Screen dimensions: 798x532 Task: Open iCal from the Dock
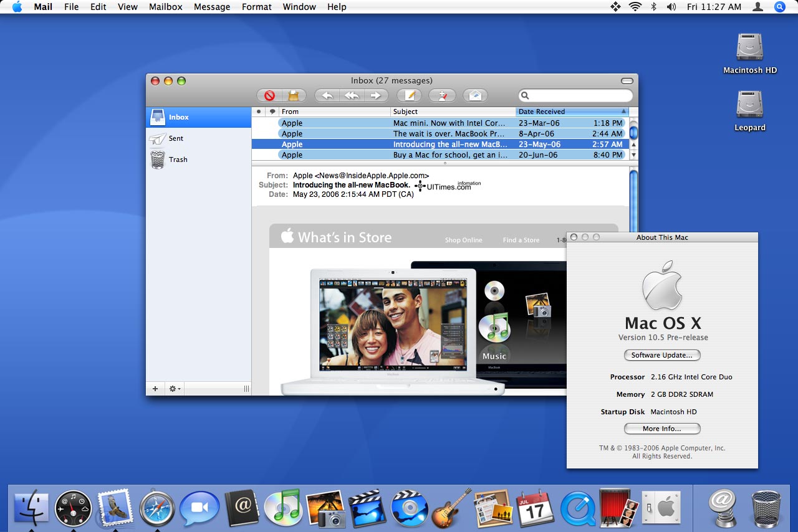point(536,508)
